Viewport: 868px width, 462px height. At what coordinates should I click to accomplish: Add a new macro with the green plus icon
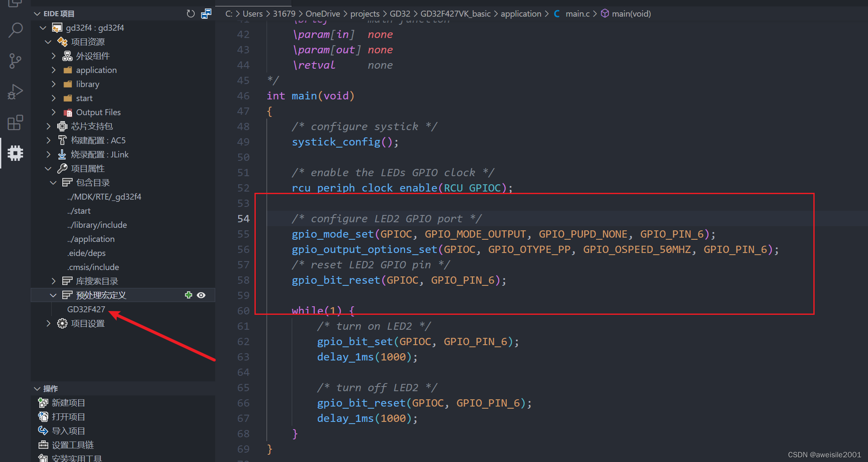(188, 295)
